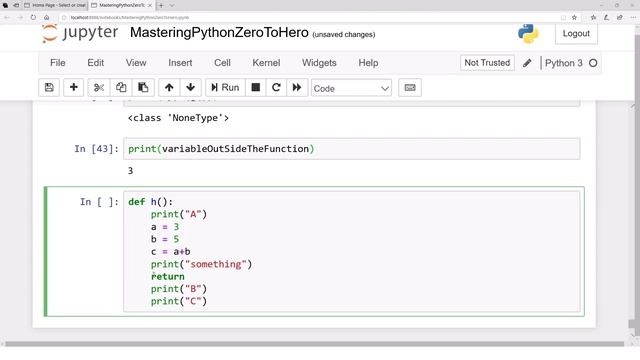Switch to the Home Page browser tab
The width and height of the screenshot is (640, 360).
[55, 5]
